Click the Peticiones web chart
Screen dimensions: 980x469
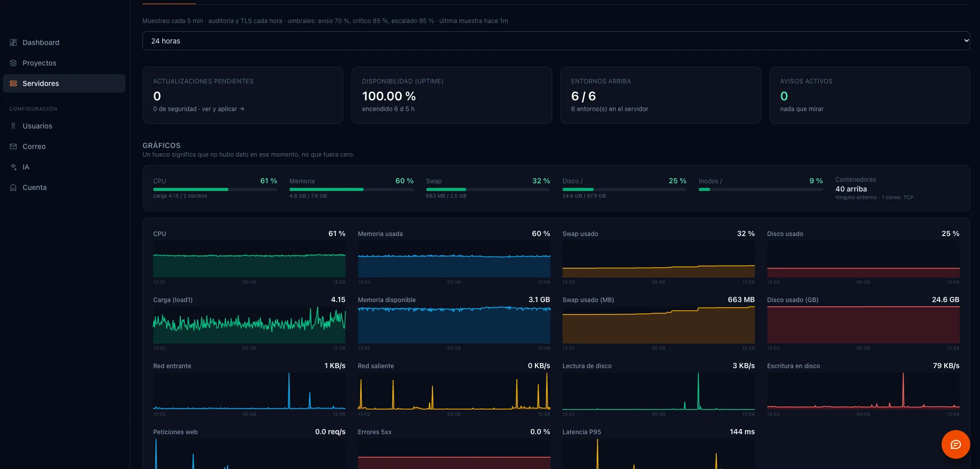click(x=249, y=454)
